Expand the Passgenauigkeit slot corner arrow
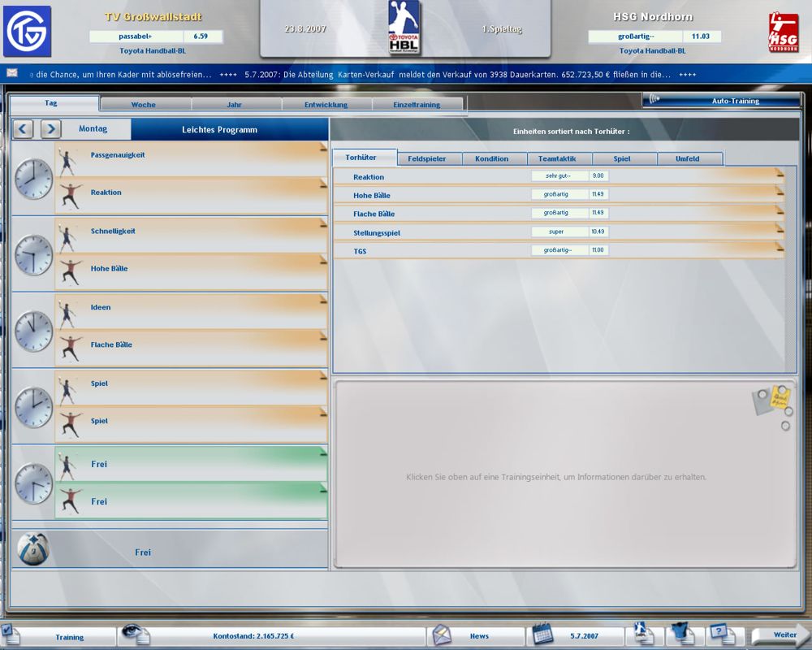This screenshot has width=812, height=650. [x=323, y=146]
